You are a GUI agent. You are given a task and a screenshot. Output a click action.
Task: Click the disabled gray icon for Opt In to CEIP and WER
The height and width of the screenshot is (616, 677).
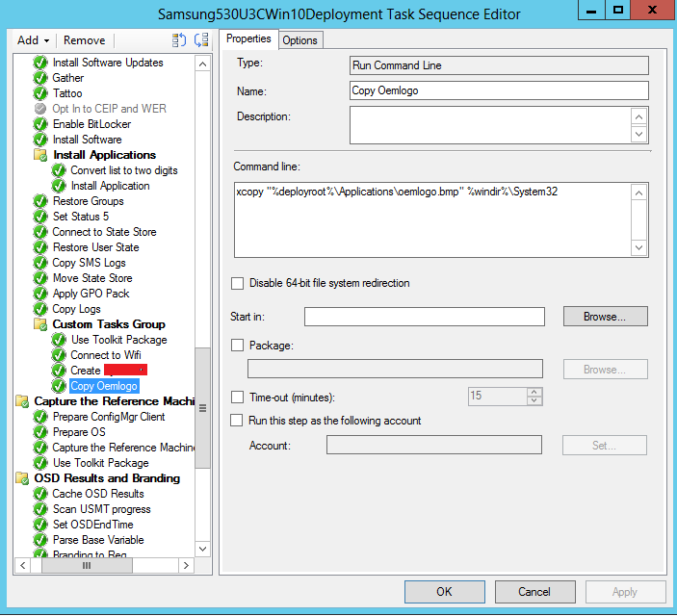(40, 109)
